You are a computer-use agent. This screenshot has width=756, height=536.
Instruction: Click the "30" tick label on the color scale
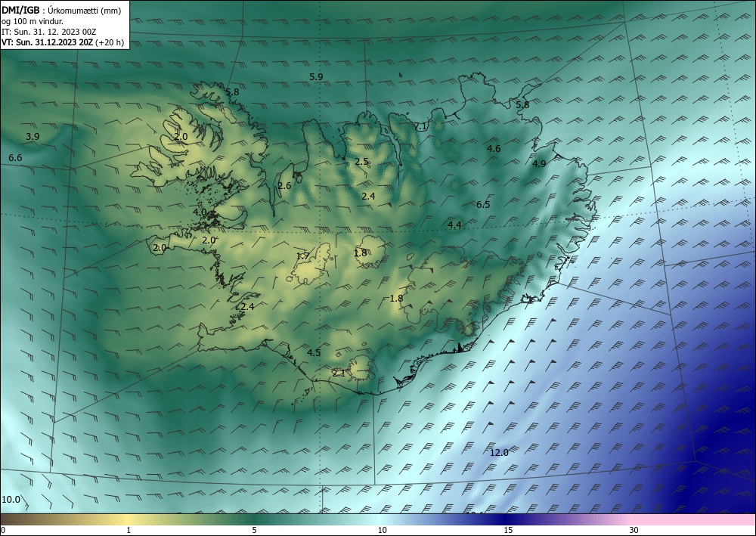pos(634,531)
